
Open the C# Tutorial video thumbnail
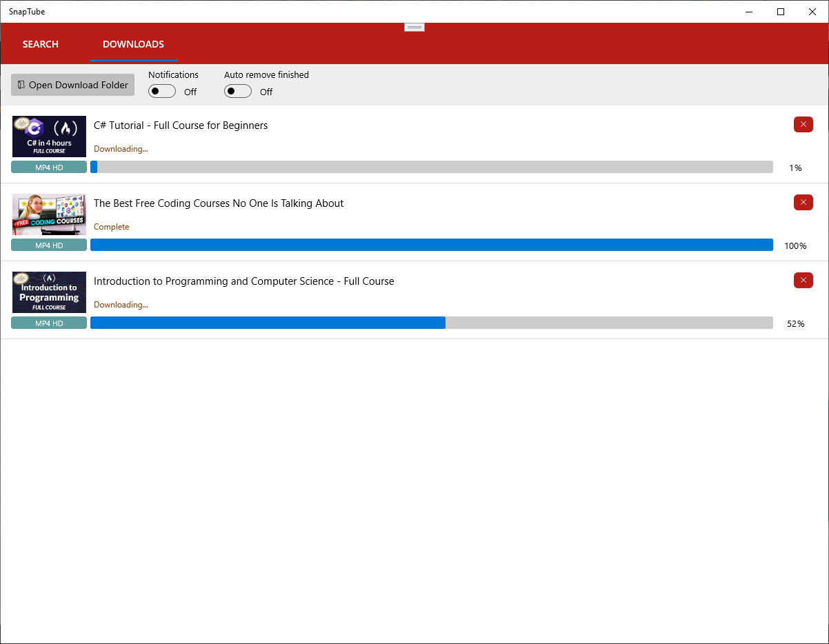click(48, 136)
